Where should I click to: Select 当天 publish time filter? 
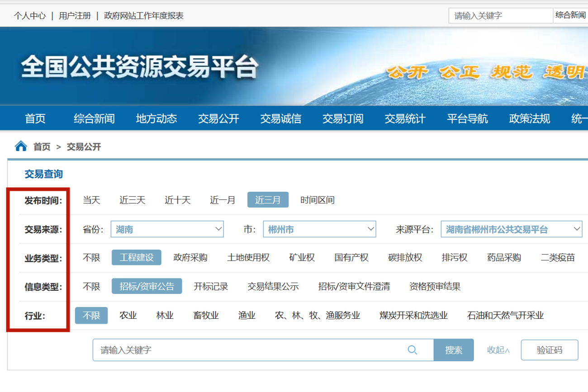pos(91,200)
